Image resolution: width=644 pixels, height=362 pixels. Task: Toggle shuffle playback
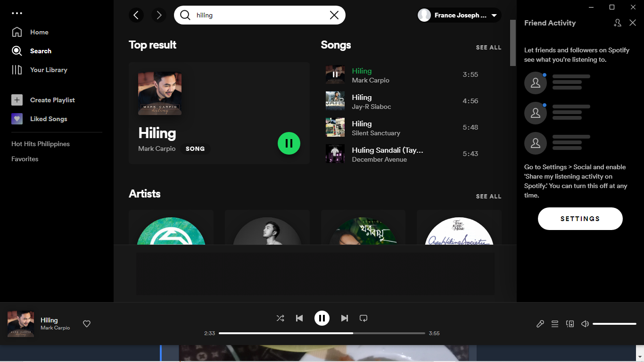tap(280, 318)
